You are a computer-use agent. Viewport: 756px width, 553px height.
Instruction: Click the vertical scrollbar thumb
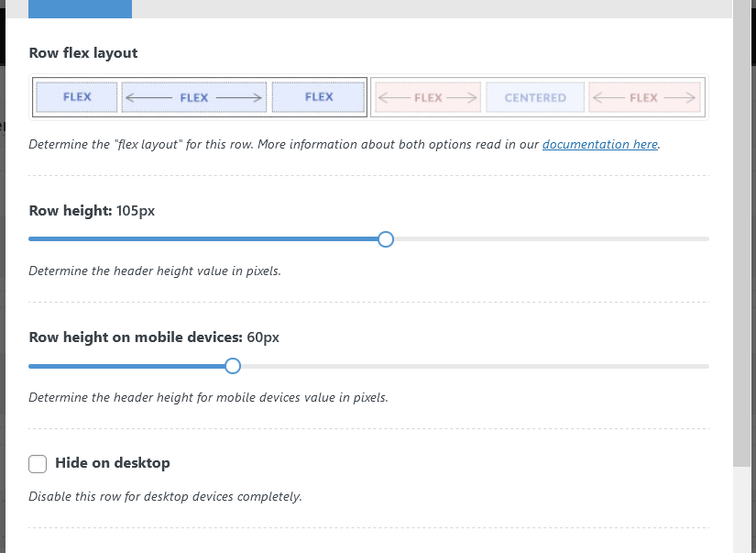click(x=742, y=229)
